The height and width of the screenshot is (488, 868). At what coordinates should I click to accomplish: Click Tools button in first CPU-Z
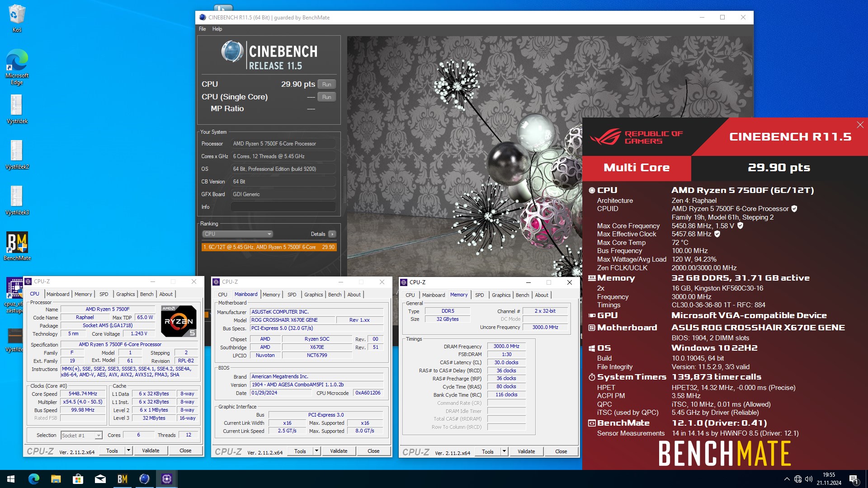(x=112, y=451)
